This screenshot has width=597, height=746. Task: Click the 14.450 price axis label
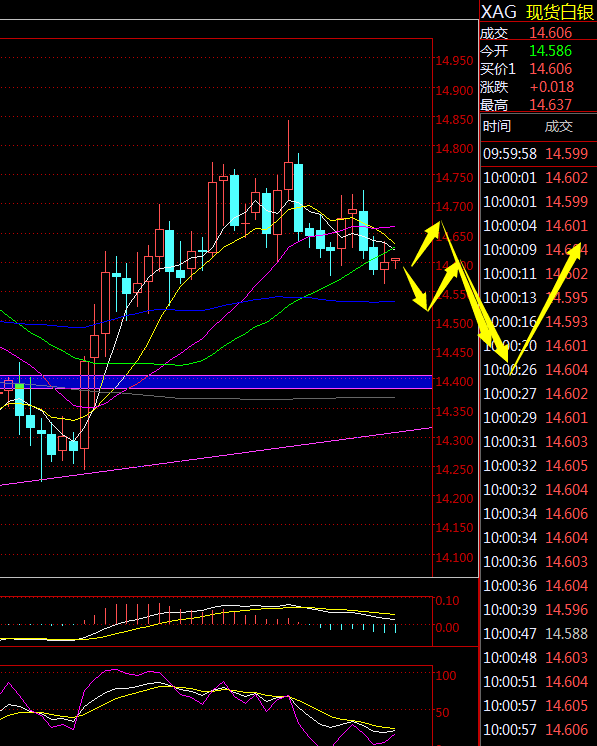[x=454, y=353]
